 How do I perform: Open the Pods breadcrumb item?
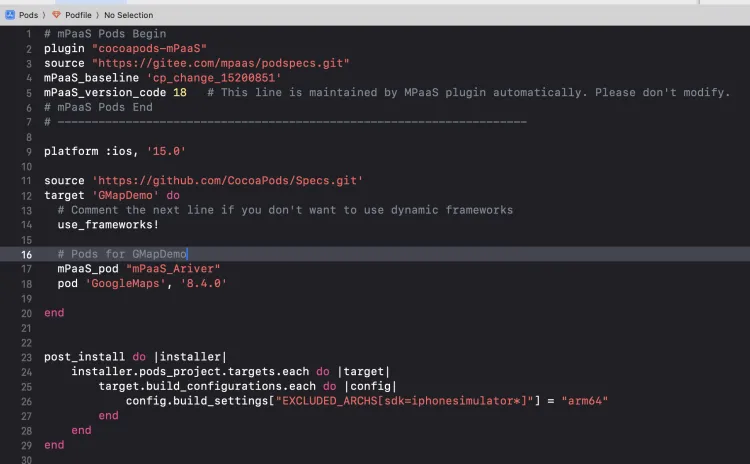(28, 15)
